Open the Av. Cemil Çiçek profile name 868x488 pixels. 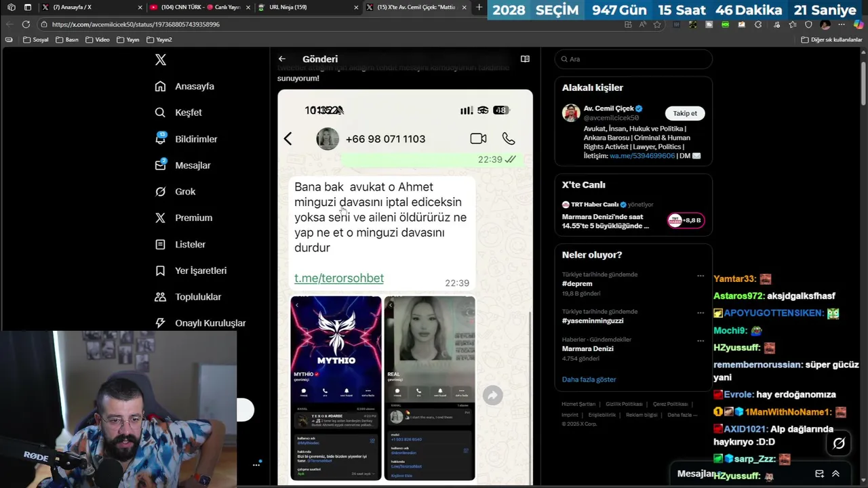pyautogui.click(x=608, y=108)
